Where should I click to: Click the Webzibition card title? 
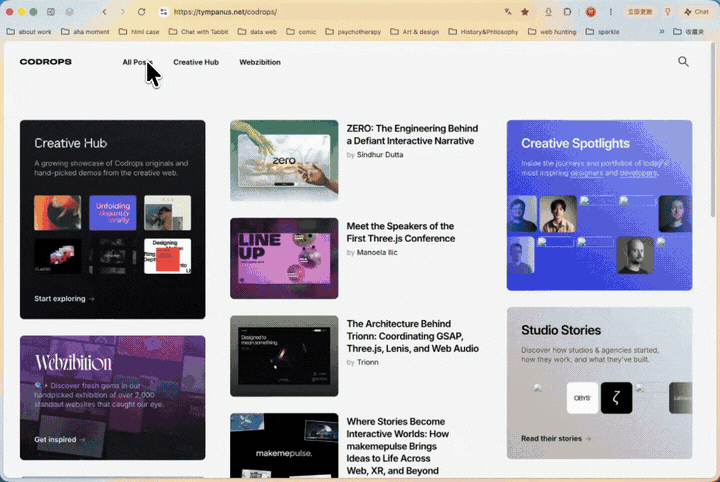pos(73,363)
